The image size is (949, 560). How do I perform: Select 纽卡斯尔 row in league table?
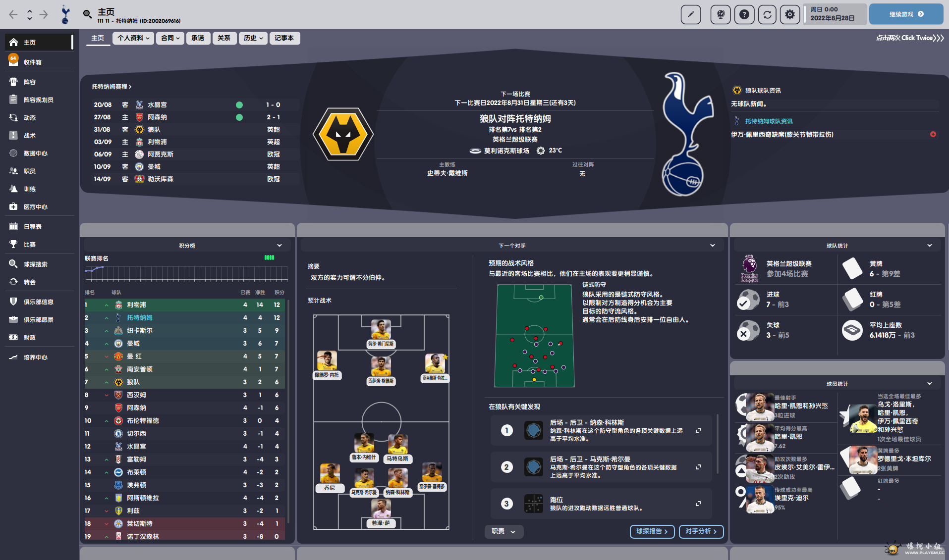coord(184,331)
